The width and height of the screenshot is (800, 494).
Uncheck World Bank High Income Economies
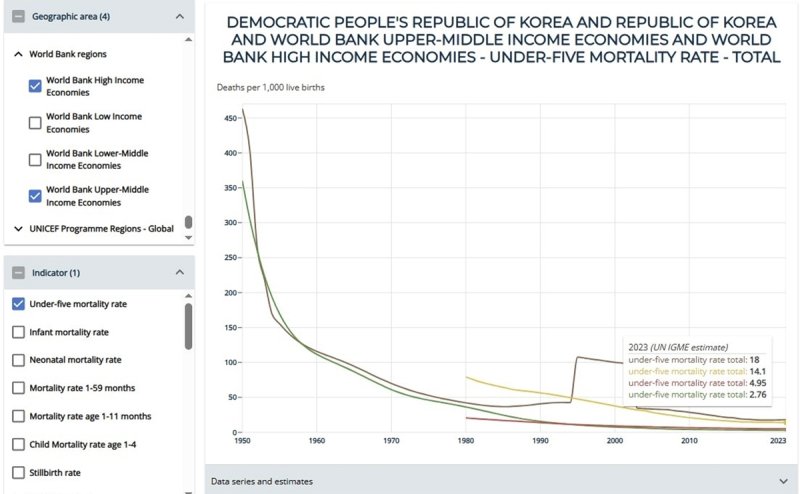(x=35, y=86)
